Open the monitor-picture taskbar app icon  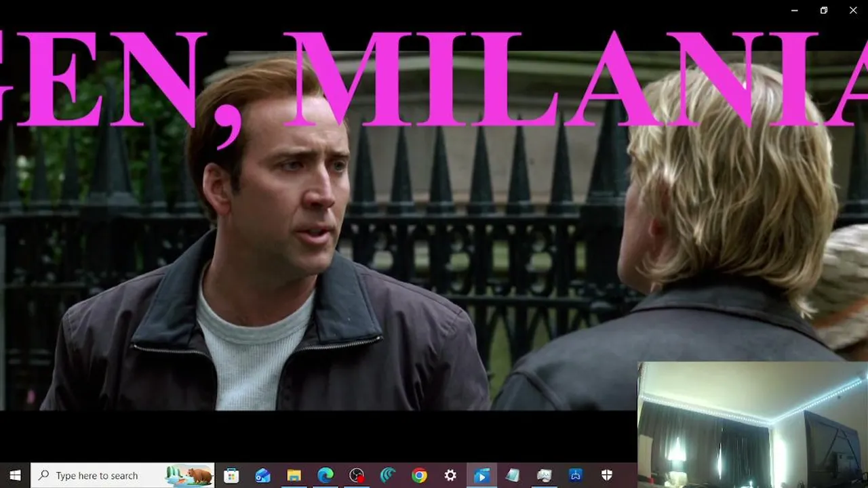(x=544, y=476)
